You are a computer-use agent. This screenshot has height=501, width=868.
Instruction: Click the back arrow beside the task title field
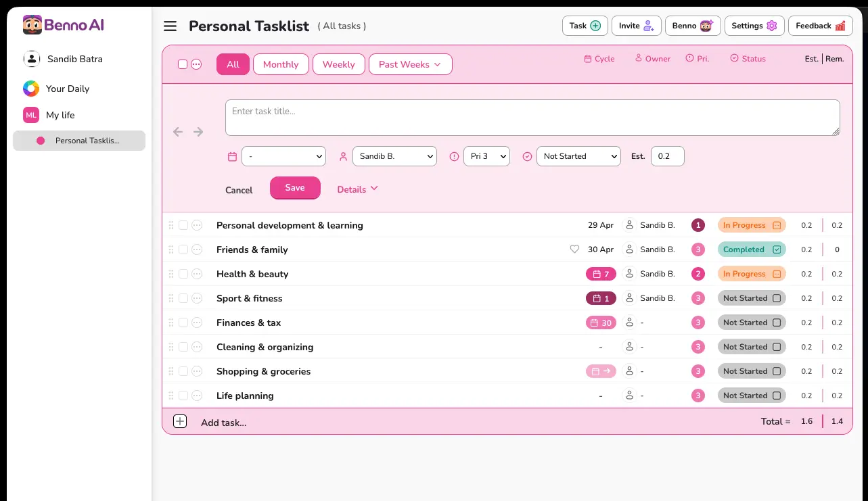178,132
